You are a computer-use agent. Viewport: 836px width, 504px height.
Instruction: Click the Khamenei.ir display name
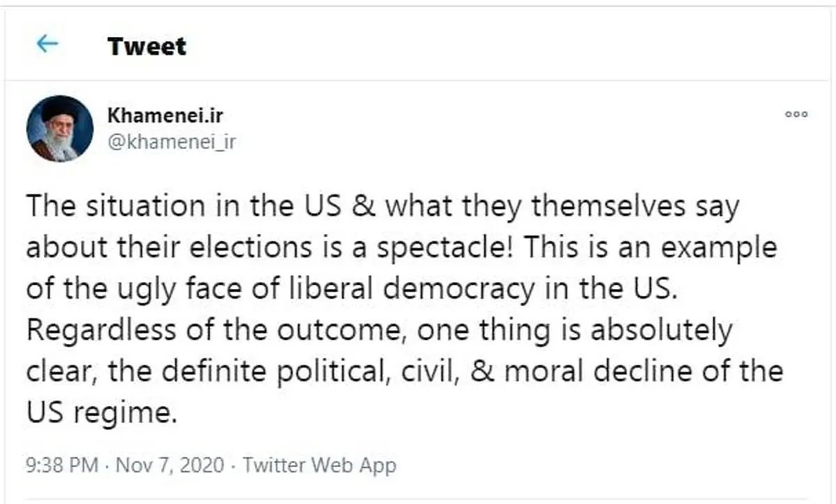coord(166,116)
